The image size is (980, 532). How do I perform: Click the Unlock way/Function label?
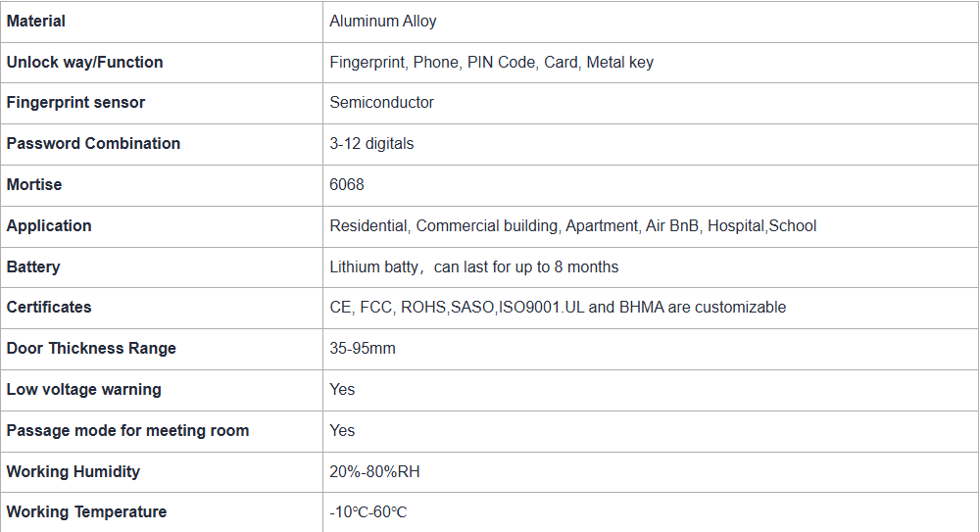(x=84, y=62)
